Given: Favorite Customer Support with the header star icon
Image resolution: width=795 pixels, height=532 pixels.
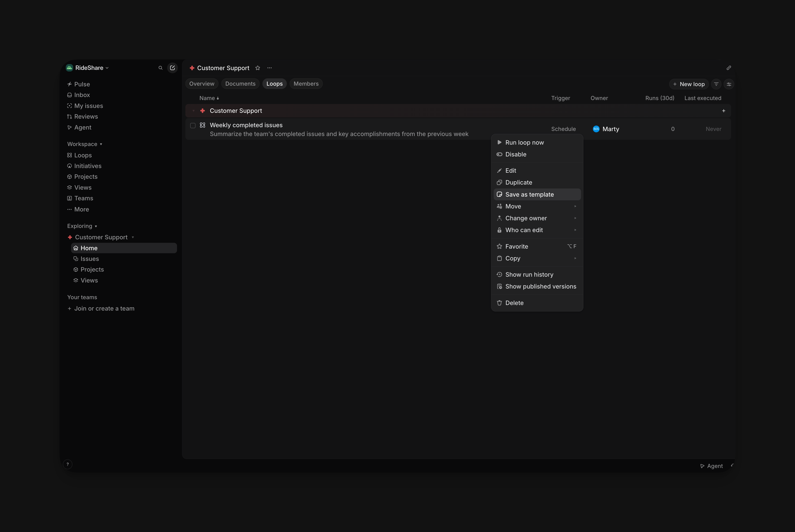Looking at the screenshot, I should pos(258,68).
